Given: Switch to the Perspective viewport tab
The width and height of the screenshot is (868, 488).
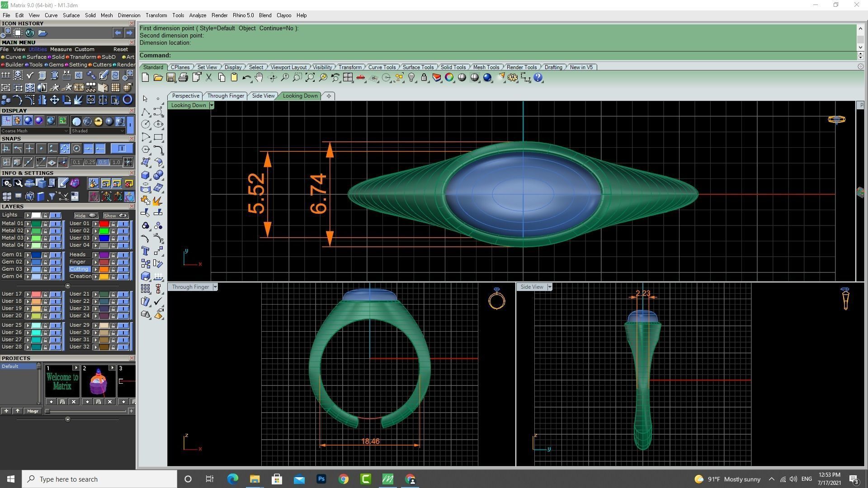Looking at the screenshot, I should [x=185, y=96].
